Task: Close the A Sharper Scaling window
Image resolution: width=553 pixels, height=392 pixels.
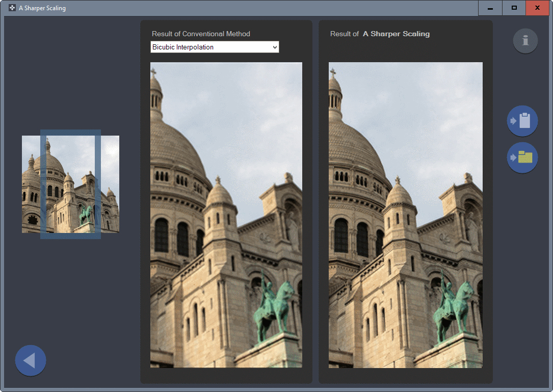Action: pos(537,8)
